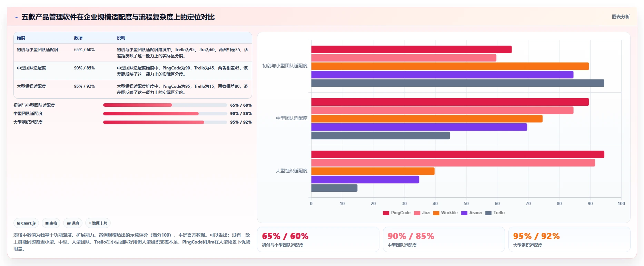Click the description mentioning Trello为95, Jira为60
Screen dimensions: 644x266
point(182,53)
